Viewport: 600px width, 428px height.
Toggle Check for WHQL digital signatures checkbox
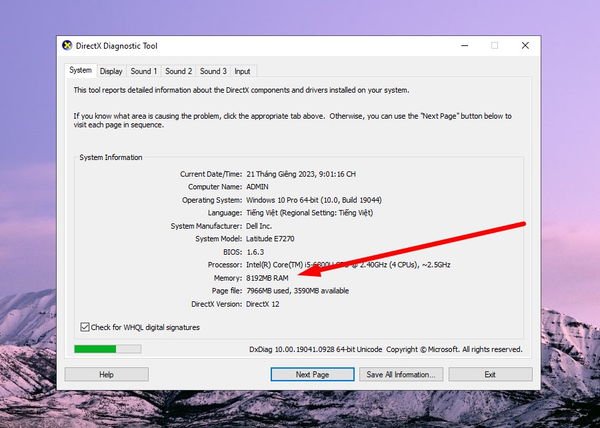(x=84, y=327)
